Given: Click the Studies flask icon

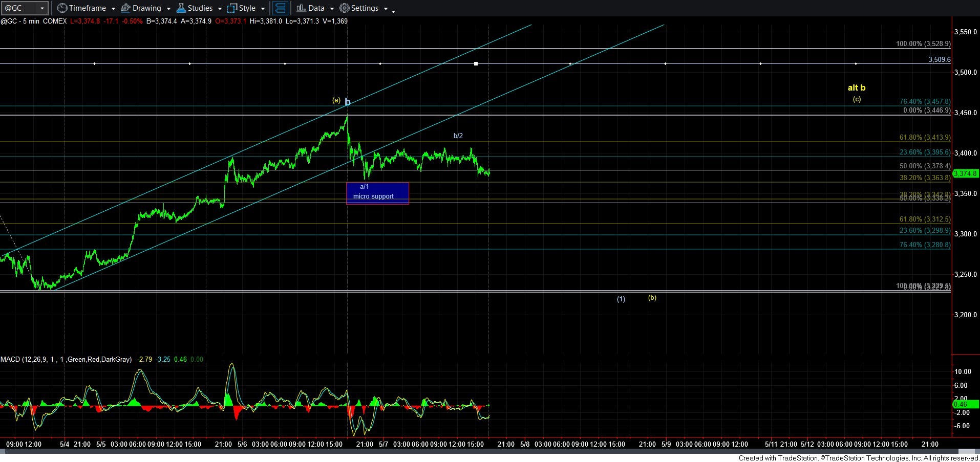Looking at the screenshot, I should click(x=181, y=8).
